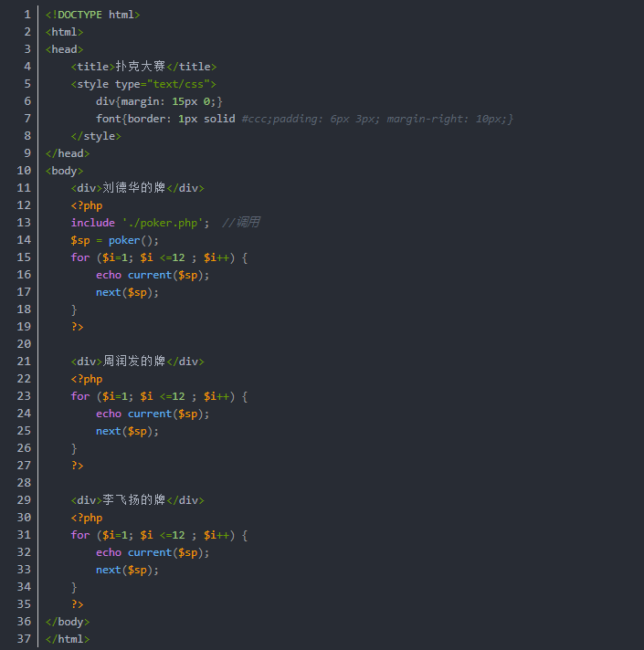Click line number 37 in the gutter

coord(25,639)
